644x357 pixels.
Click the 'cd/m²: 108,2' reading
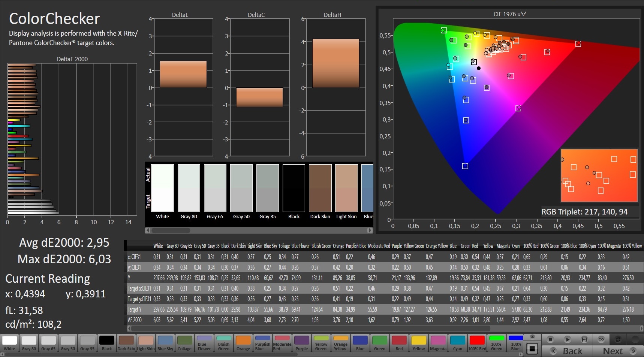click(33, 324)
